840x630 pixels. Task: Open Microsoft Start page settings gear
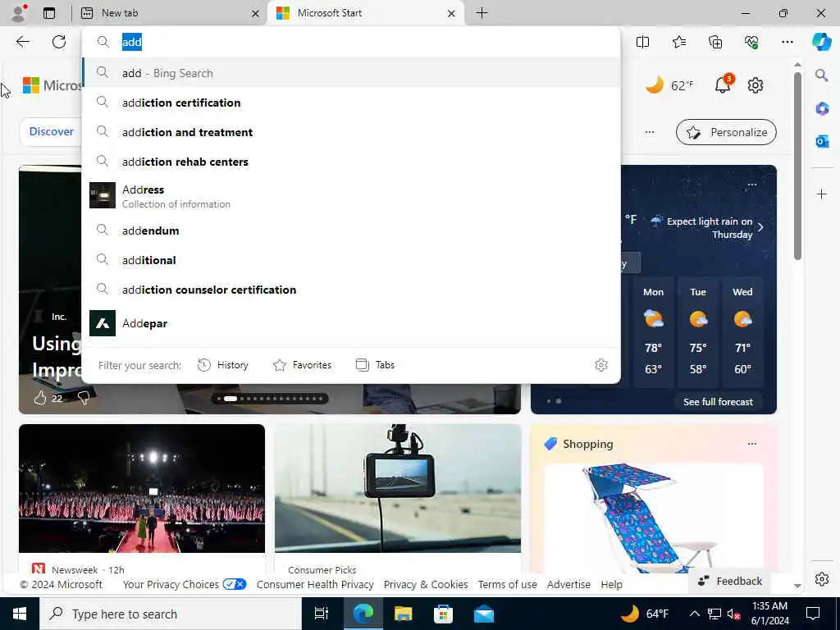point(756,85)
